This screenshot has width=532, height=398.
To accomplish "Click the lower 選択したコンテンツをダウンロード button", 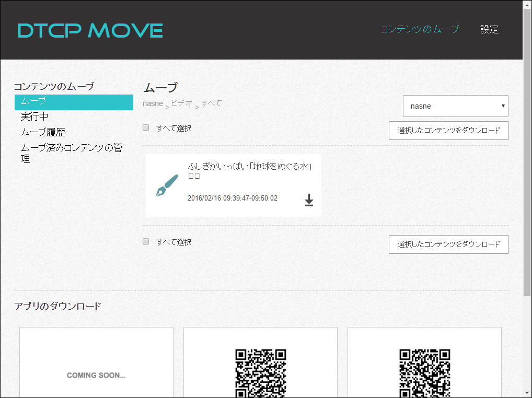I will coord(448,244).
